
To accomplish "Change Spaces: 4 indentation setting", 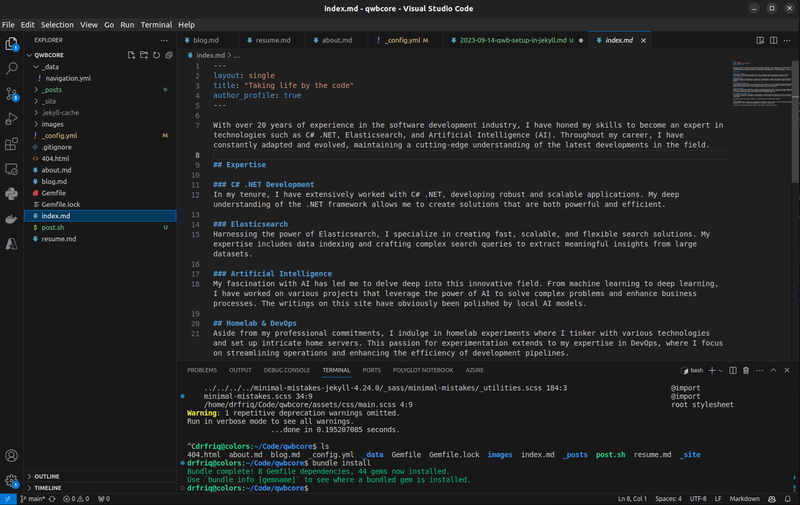I will click(x=668, y=499).
